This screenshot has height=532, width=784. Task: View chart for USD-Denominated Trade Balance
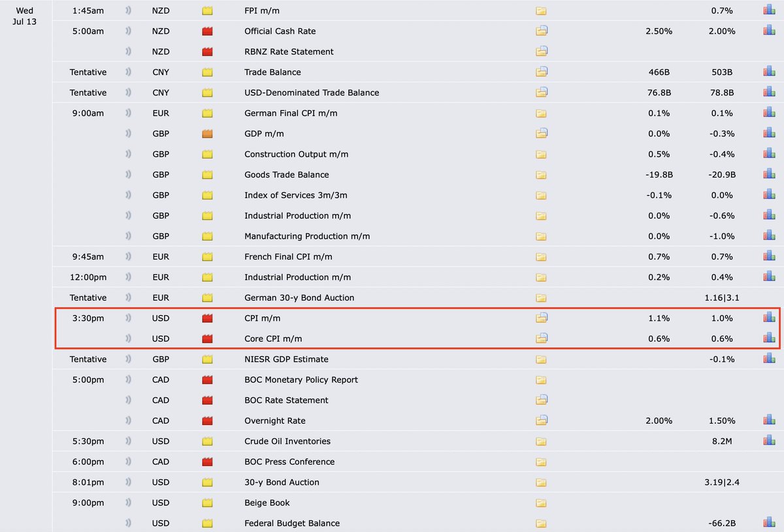(769, 92)
